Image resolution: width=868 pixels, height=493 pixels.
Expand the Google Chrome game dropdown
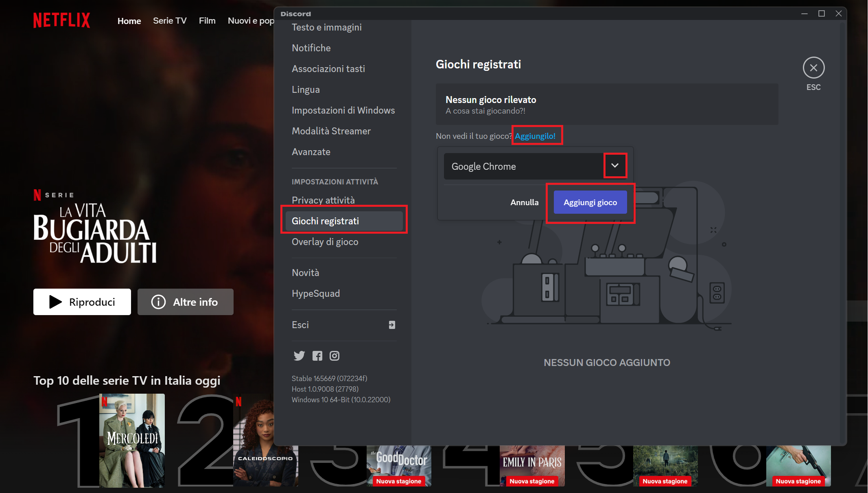tap(615, 166)
